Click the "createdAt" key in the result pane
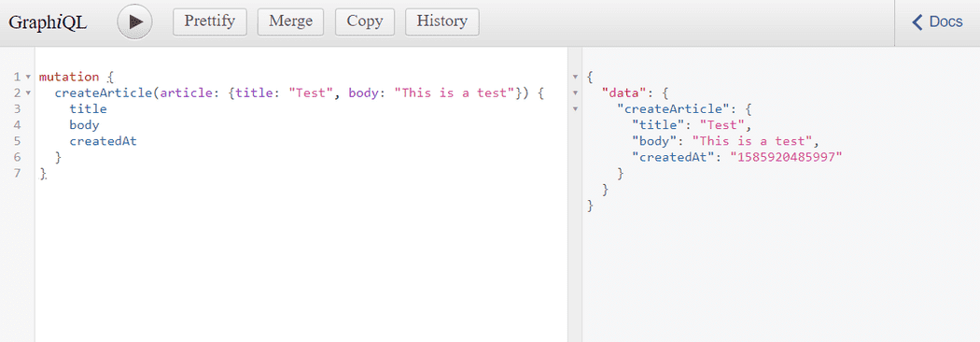980x342 pixels. pyautogui.click(x=674, y=158)
